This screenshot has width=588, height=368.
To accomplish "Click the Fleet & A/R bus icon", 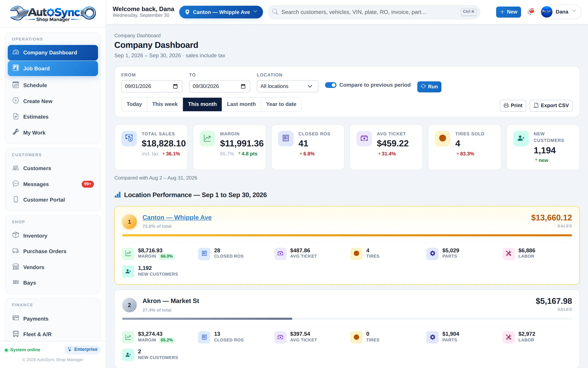I will [x=16, y=334].
